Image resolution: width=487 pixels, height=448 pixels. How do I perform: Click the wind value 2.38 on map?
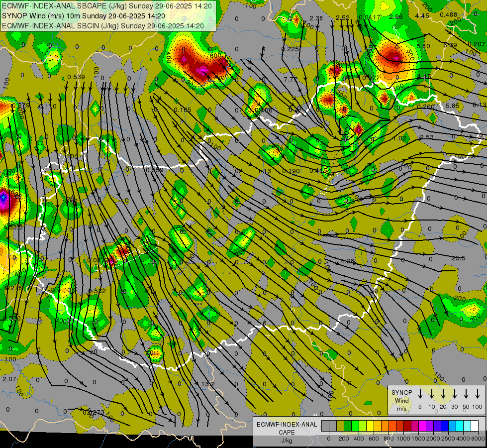pyautogui.click(x=316, y=18)
